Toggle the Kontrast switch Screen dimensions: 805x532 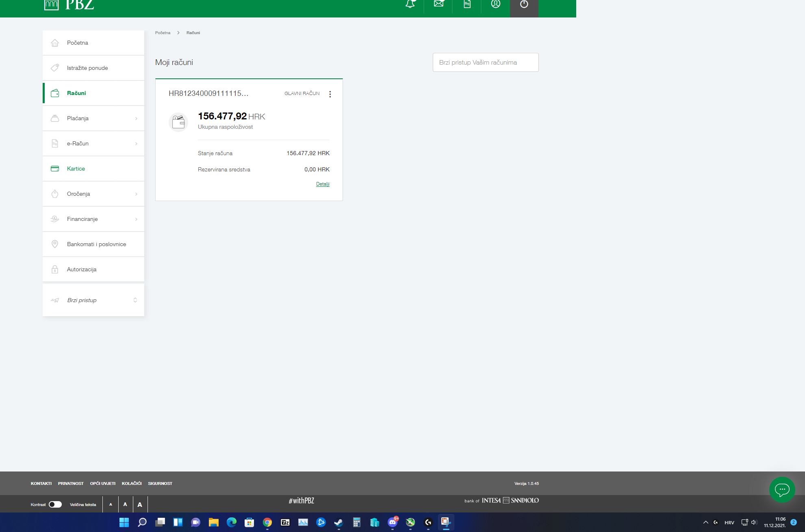click(x=55, y=504)
